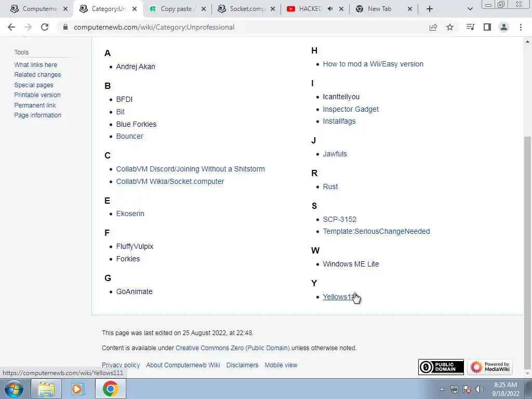Open the Forkies page under F

[128, 259]
